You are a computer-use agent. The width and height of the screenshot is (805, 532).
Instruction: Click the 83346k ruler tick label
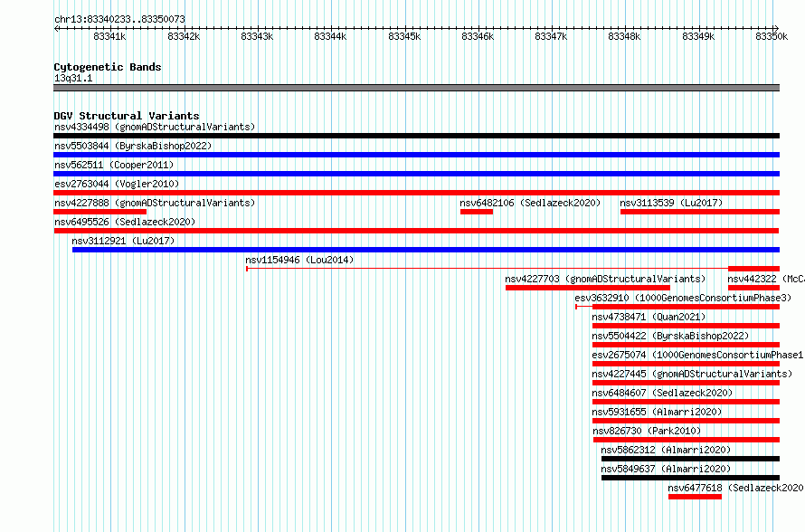[478, 36]
